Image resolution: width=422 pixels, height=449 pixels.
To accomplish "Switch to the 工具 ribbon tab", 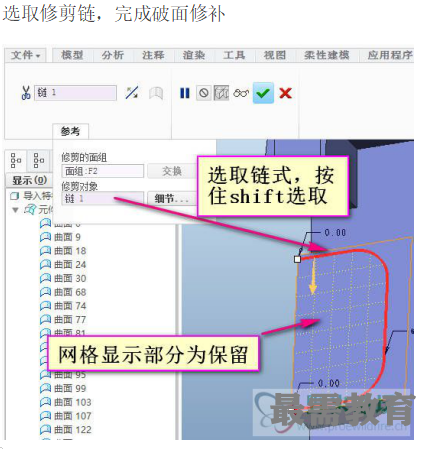I will pyautogui.click(x=234, y=55).
